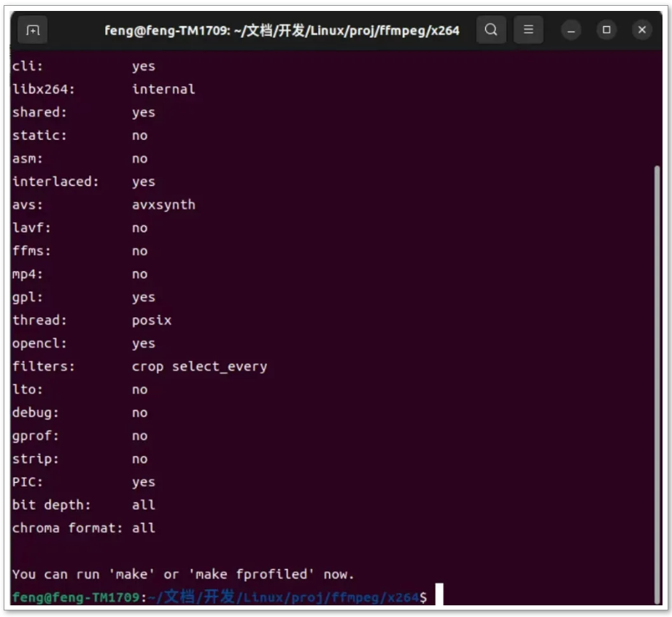Open the hamburger menu
Image resolution: width=672 pixels, height=617 pixels.
pos(528,30)
